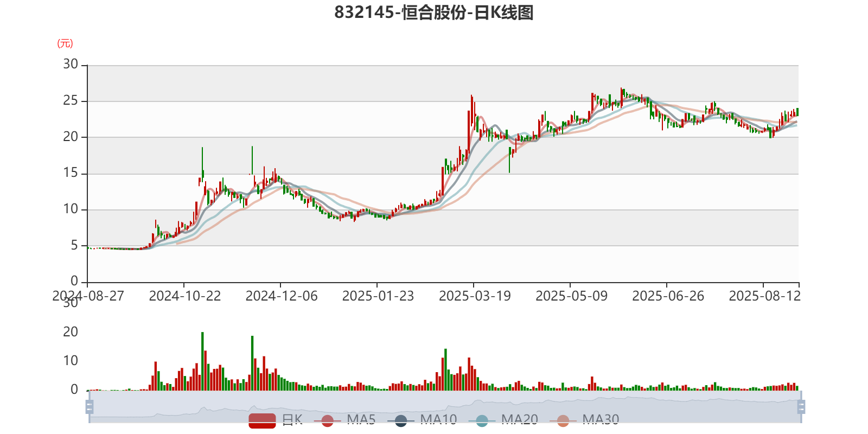Click the volume axis label 20

click(x=71, y=332)
